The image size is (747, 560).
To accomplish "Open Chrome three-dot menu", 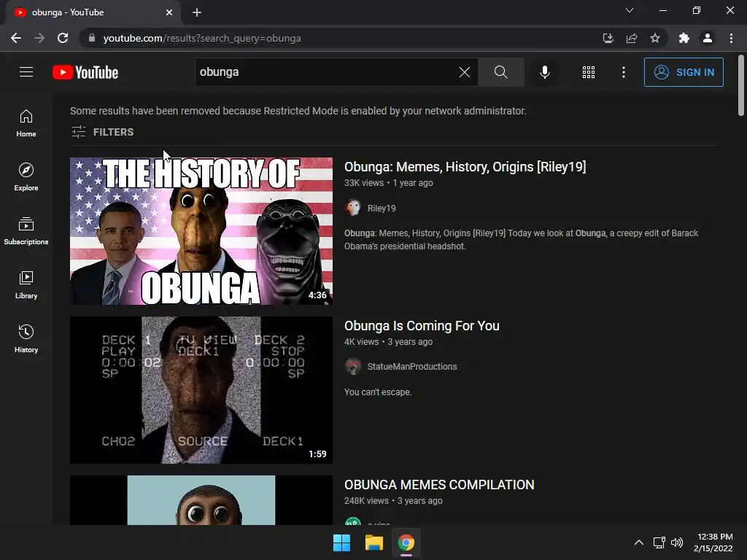I will pyautogui.click(x=731, y=38).
